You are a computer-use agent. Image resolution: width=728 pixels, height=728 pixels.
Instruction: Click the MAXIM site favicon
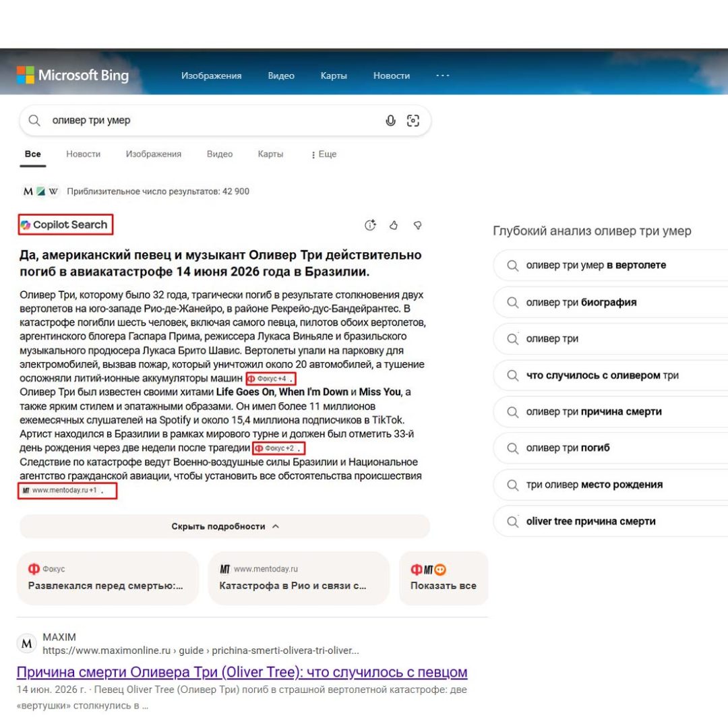tap(27, 644)
